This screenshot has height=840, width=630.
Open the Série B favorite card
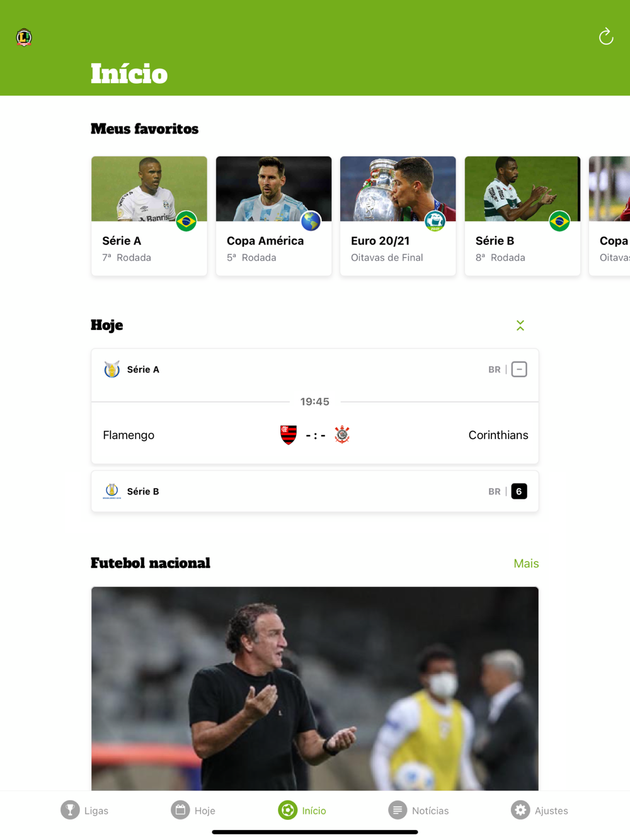522,216
